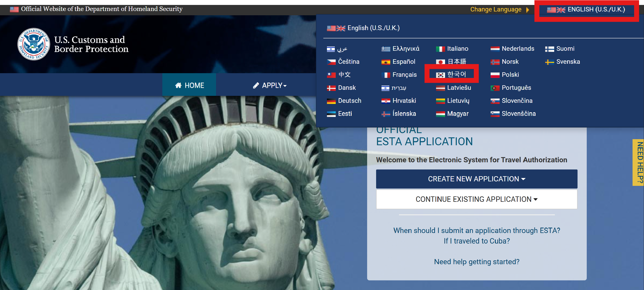Expand the CONTINUE EXISTING APPLICATION dropdown
644x290 pixels.
point(476,199)
